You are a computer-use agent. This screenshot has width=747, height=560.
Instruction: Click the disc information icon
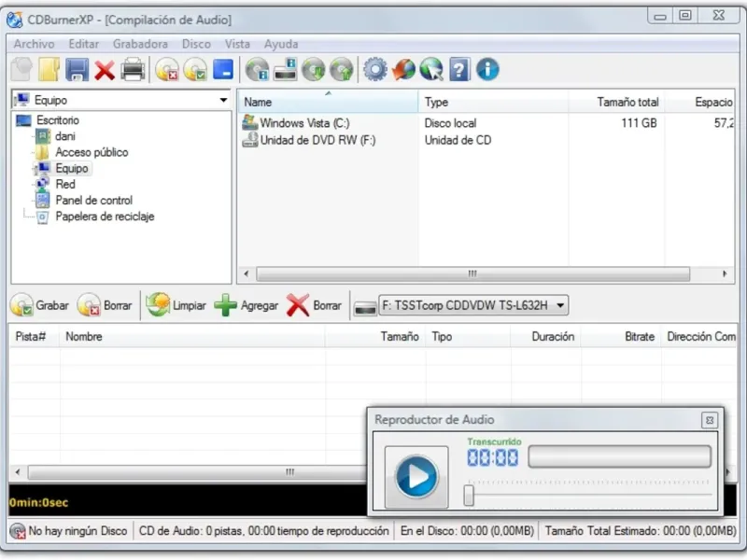pos(258,69)
